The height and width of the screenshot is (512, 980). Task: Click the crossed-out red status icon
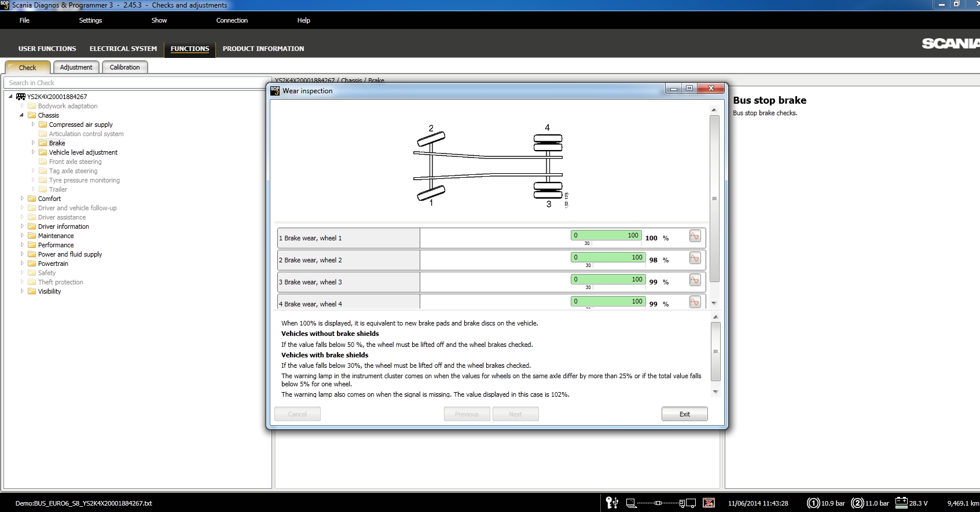pos(709,503)
